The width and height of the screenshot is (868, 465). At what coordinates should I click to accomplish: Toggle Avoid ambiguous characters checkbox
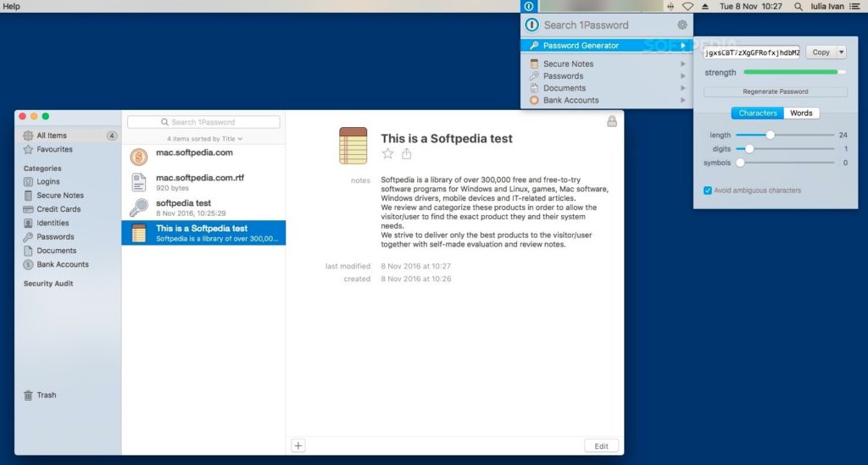708,191
